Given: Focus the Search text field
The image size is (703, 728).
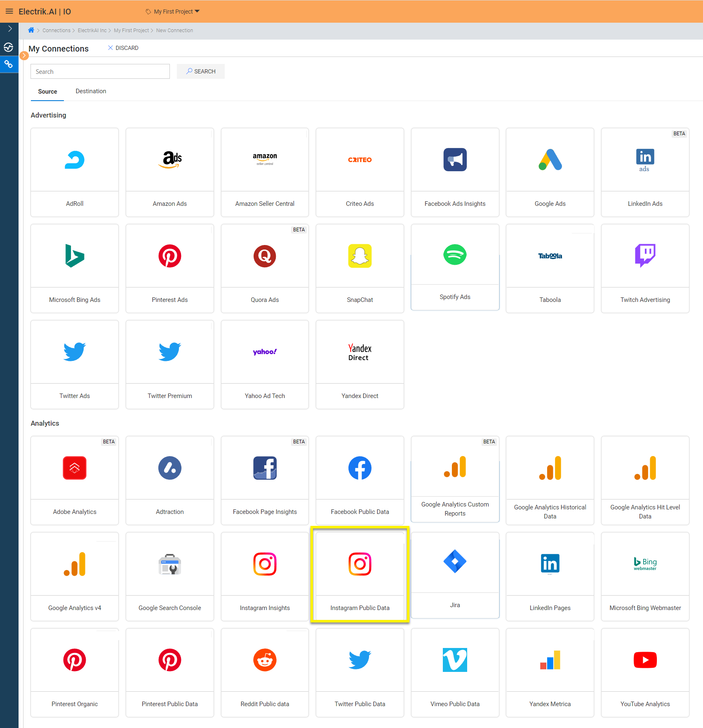Looking at the screenshot, I should (100, 71).
